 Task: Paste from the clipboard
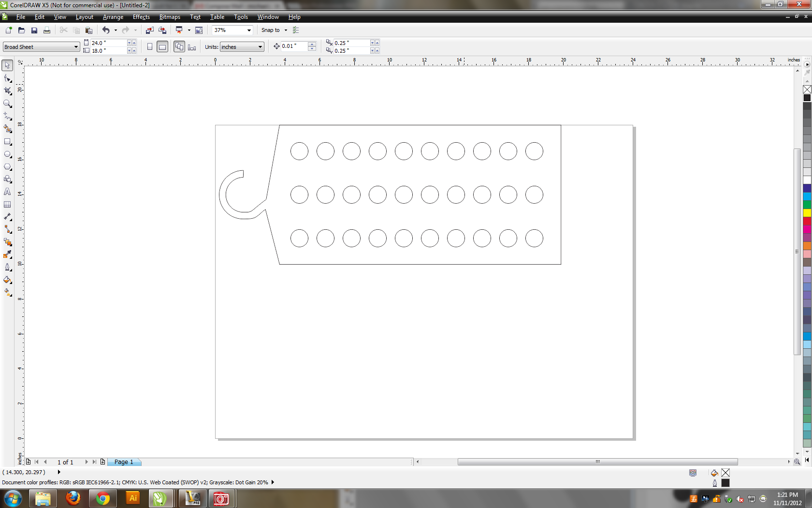tap(89, 30)
